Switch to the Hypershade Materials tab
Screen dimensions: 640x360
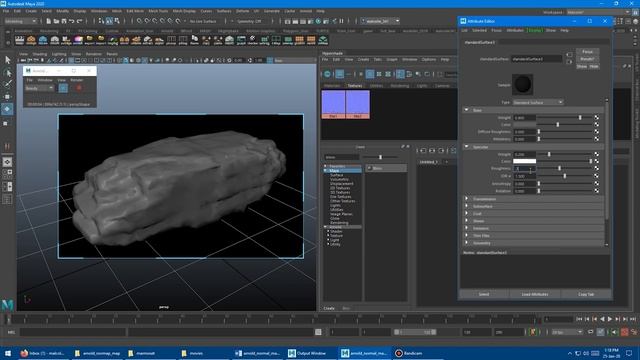point(332,86)
